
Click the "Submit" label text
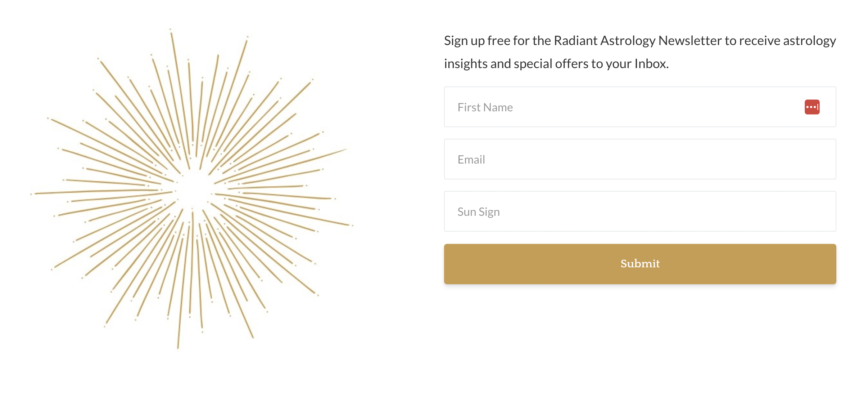click(x=640, y=264)
